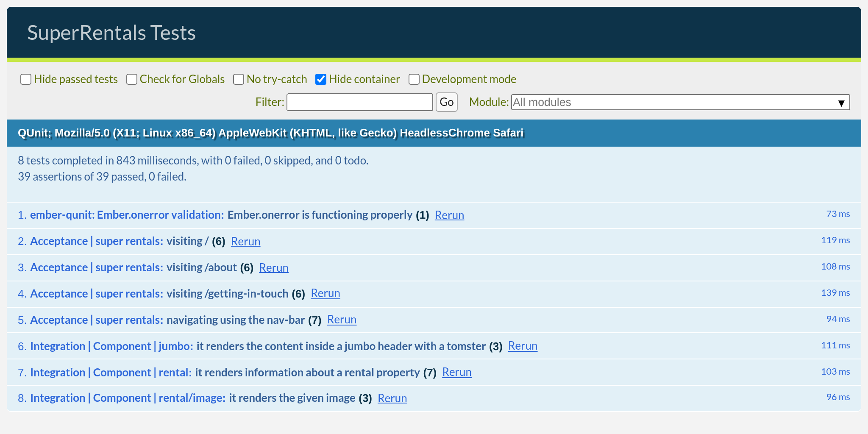Open the All modules dropdown
This screenshot has width=868, height=434.
pos(678,102)
